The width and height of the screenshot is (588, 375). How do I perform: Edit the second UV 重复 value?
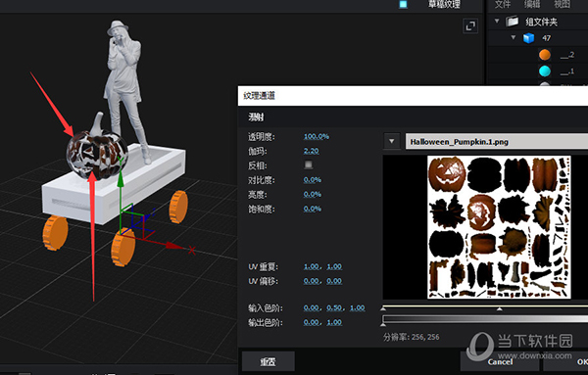(x=334, y=266)
